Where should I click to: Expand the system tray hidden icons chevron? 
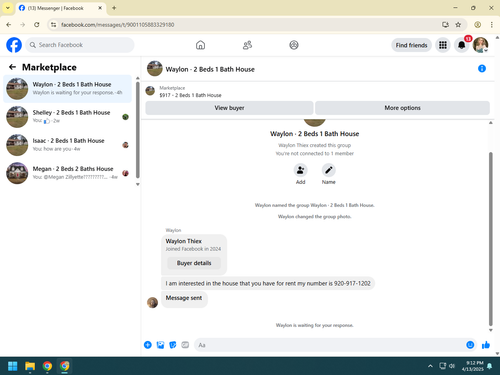click(430, 366)
